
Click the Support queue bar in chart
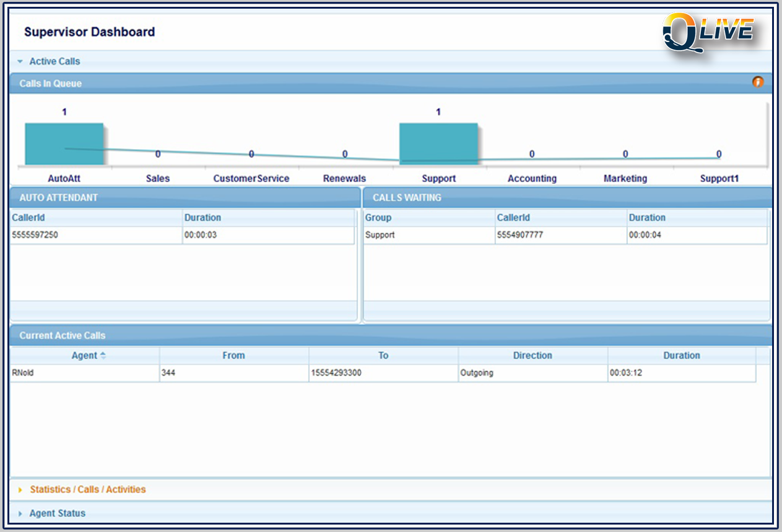click(438, 144)
